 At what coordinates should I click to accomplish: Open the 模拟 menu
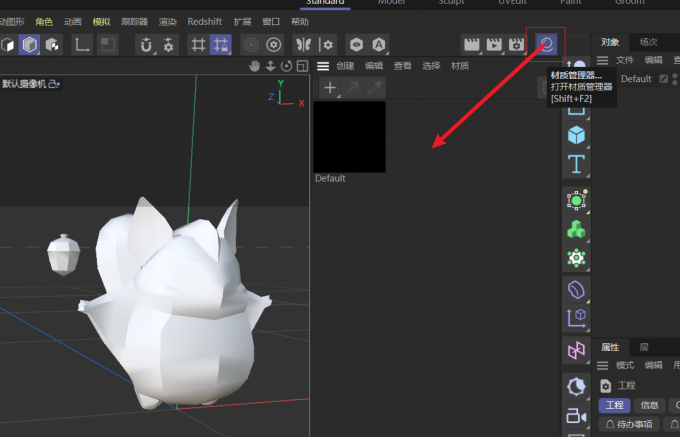[x=101, y=22]
